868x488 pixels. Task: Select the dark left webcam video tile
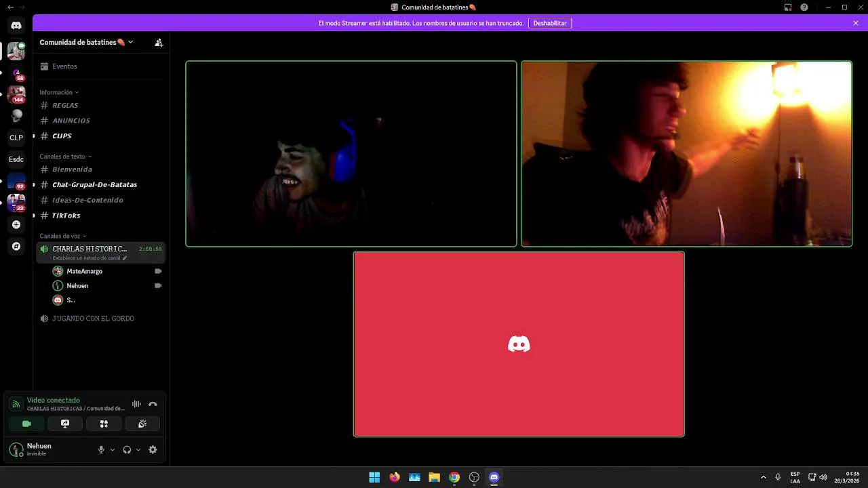(351, 154)
